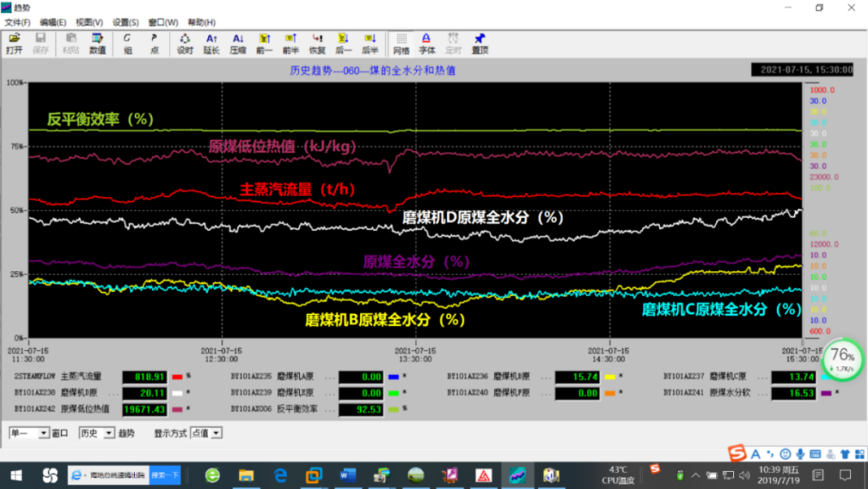The height and width of the screenshot is (489, 868).
Task: Click the 延长 (Extend) toolbar icon
Action: point(211,43)
